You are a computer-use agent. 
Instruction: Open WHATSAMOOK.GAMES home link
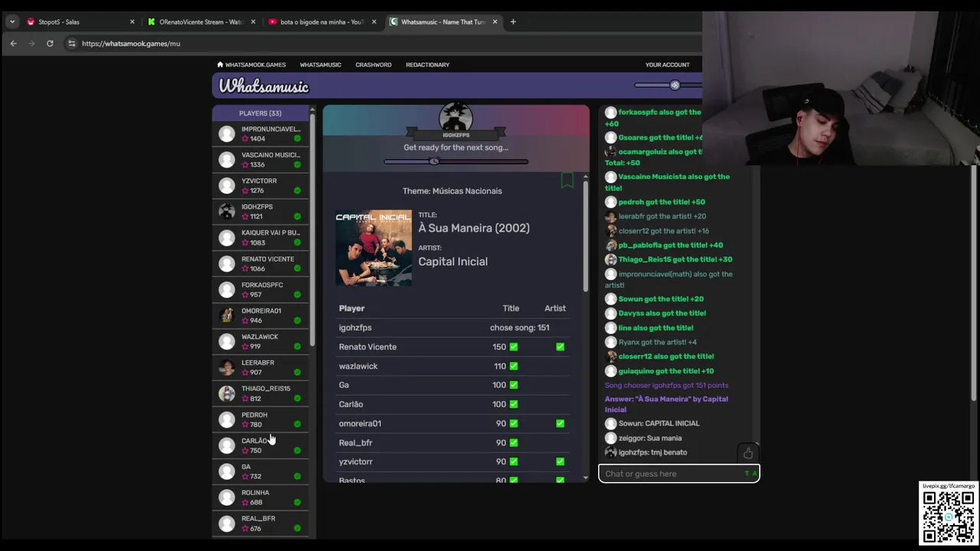(251, 64)
